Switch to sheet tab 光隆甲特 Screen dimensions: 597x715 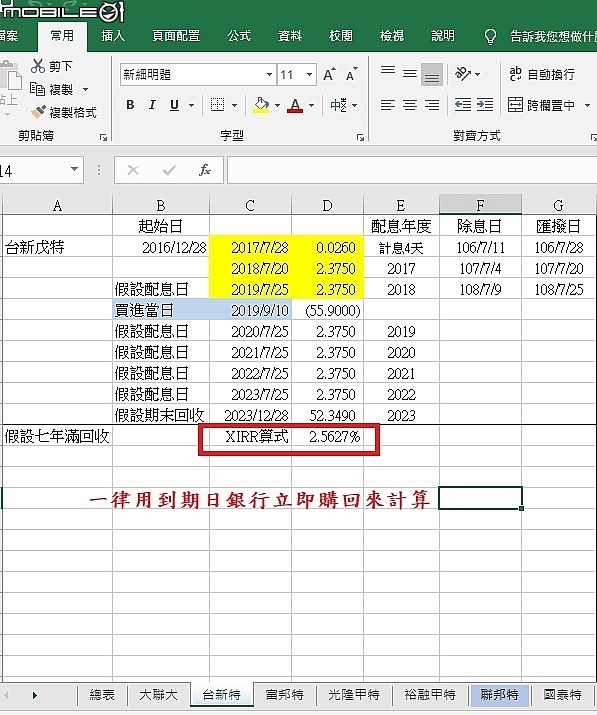pyautogui.click(x=354, y=695)
